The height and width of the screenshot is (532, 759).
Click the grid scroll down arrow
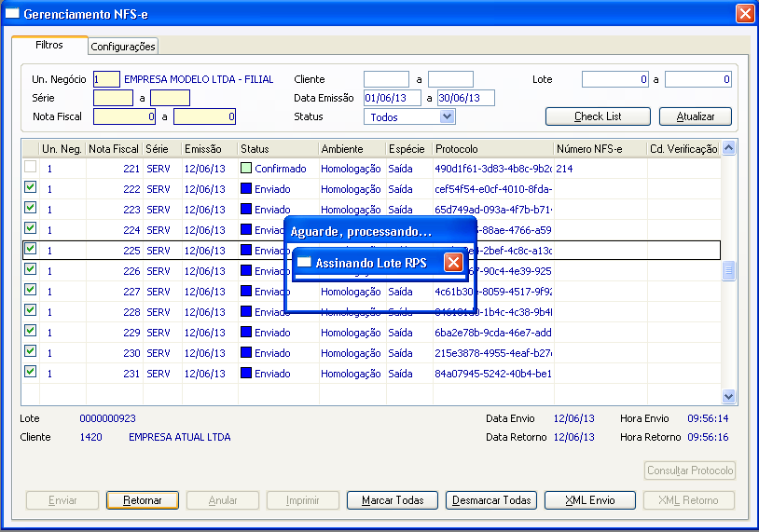tap(728, 396)
